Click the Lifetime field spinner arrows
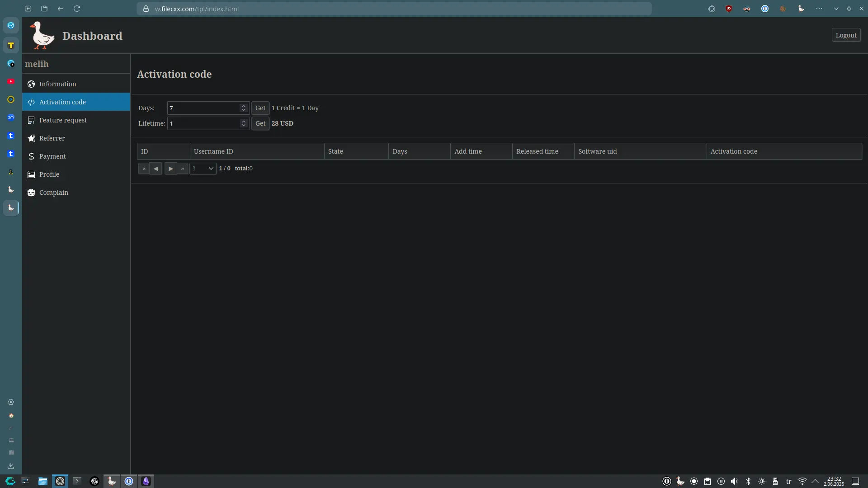Screen dimensions: 868x488 point(244,123)
